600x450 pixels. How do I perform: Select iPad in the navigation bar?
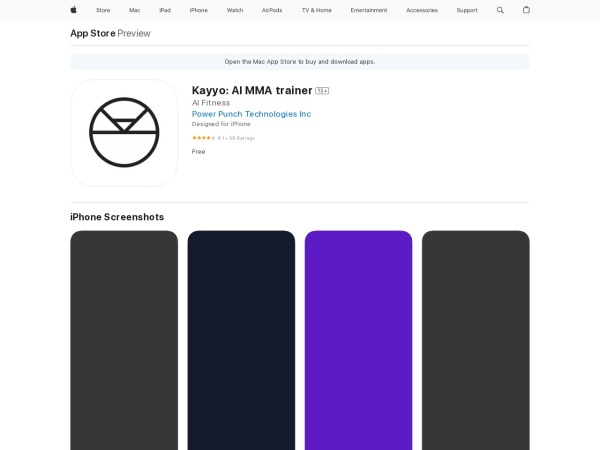point(164,10)
